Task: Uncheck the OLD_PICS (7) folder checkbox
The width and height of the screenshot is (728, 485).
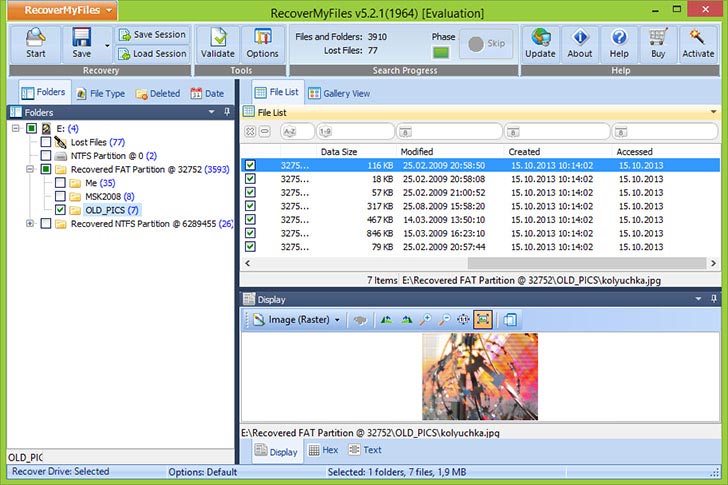Action: point(60,210)
